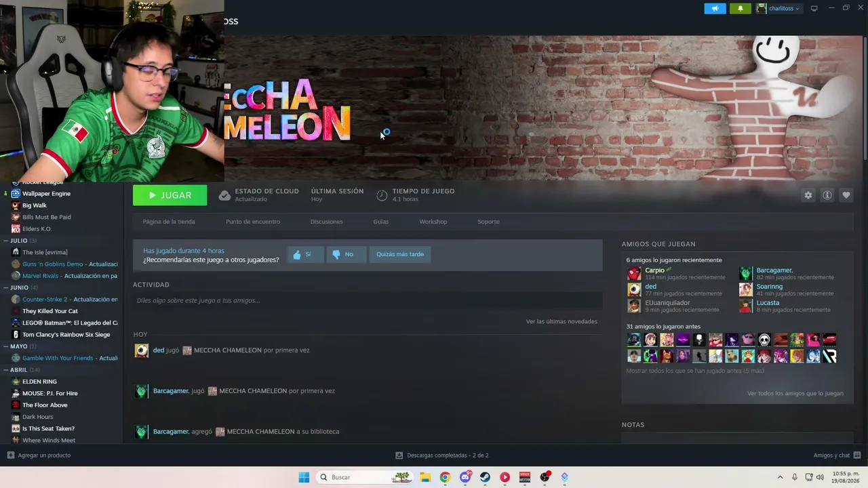Open the Windows Start menu
Image resolution: width=868 pixels, height=488 pixels.
[304, 477]
